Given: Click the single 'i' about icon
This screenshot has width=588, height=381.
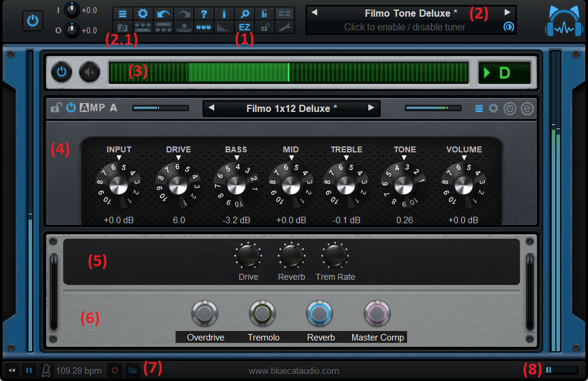Looking at the screenshot, I should click(224, 14).
